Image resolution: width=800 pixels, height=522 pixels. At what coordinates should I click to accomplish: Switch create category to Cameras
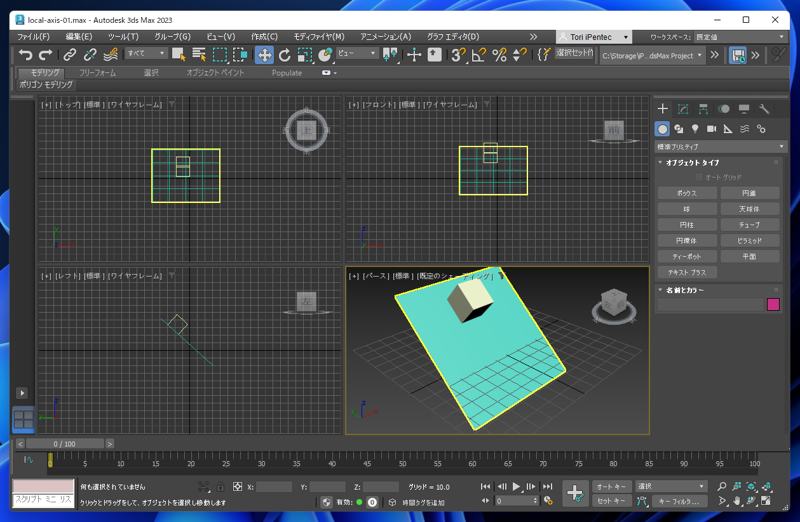(x=711, y=129)
